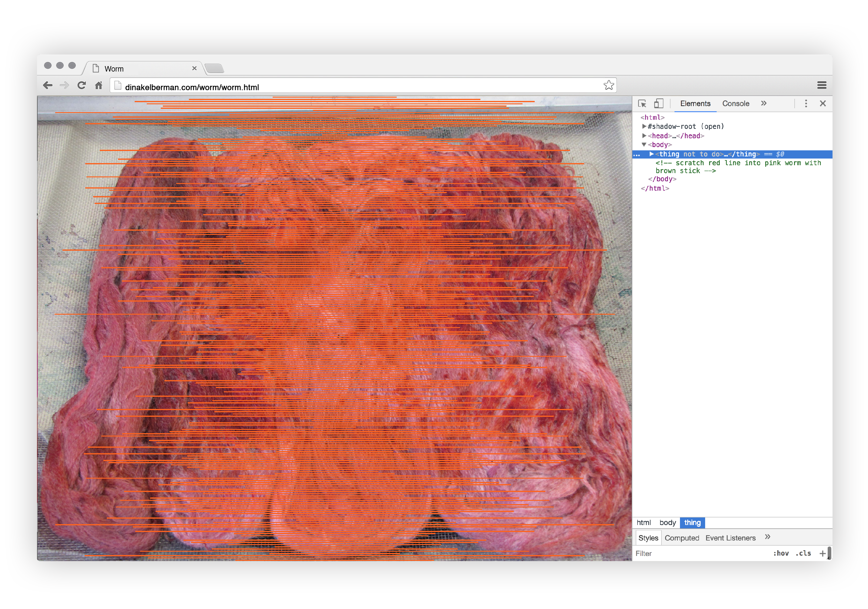Click the reload page icon
This screenshot has height=609, width=868.
pos(82,85)
